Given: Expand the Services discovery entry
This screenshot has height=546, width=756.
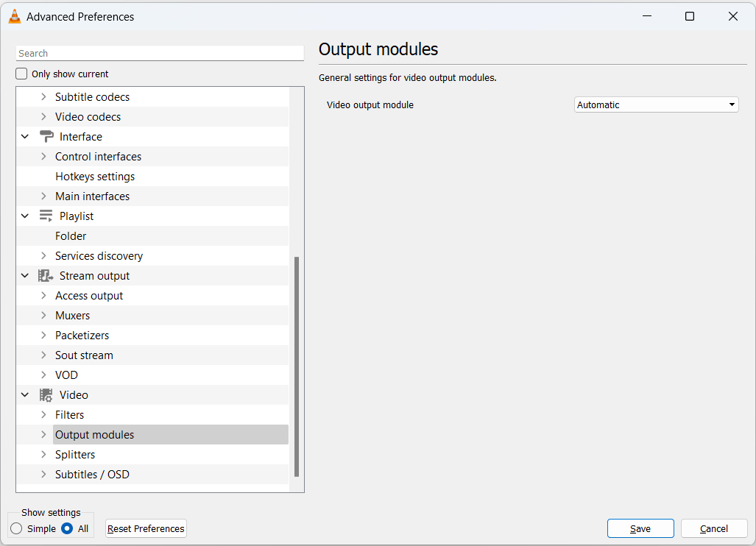Looking at the screenshot, I should click(x=43, y=255).
